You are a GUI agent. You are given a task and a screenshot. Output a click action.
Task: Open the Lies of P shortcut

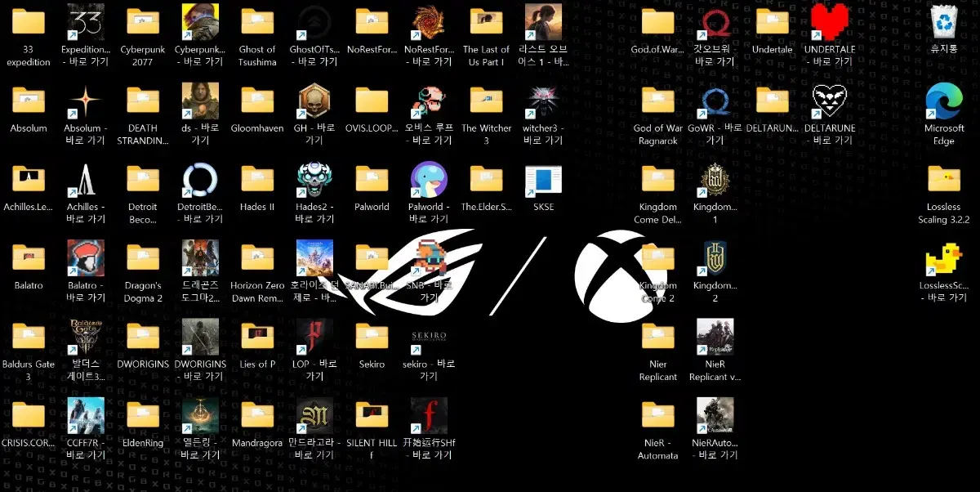257,340
